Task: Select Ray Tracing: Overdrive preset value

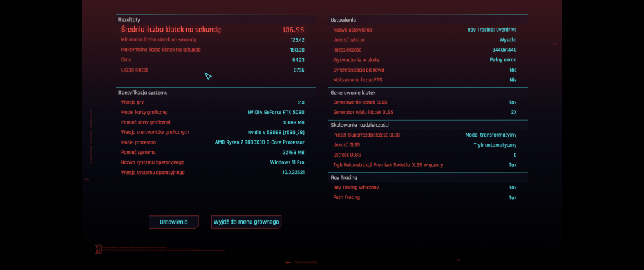Action: pos(492,30)
